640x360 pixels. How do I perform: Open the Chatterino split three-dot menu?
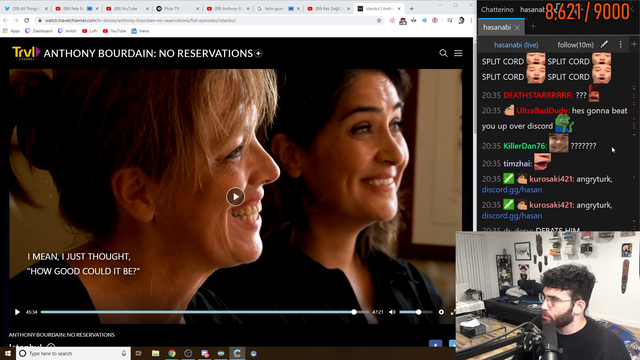(620, 44)
